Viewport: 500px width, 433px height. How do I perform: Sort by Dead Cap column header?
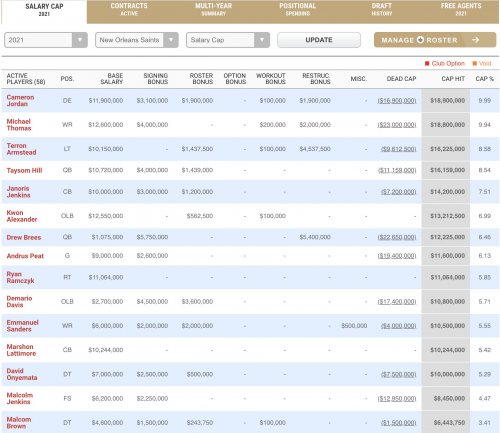coord(401,79)
